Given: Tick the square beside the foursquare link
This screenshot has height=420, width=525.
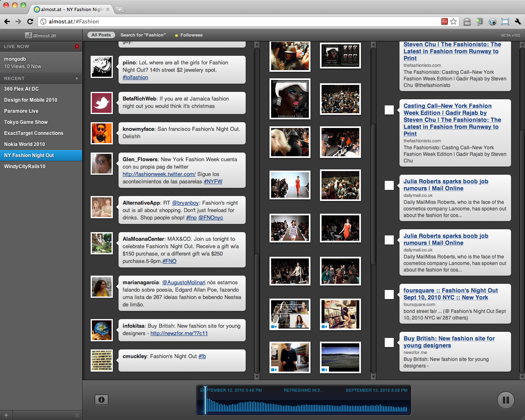Looking at the screenshot, I should [389, 294].
